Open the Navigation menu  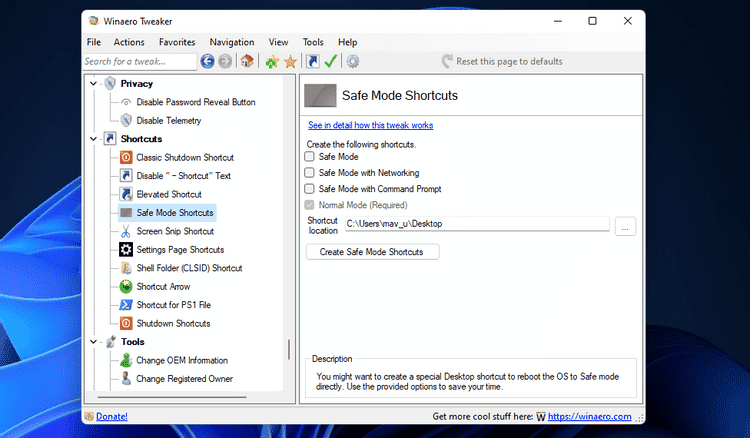(x=232, y=42)
